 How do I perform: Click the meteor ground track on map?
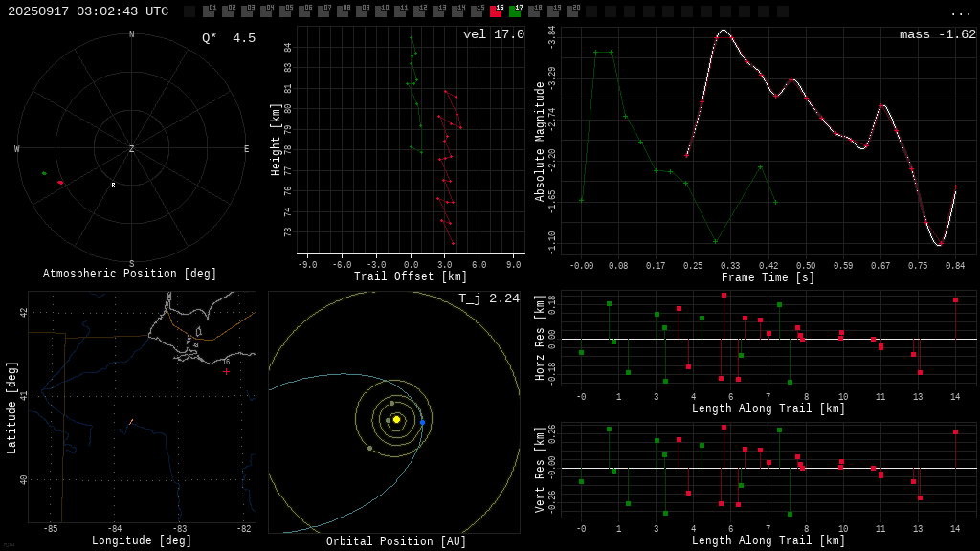tap(130, 422)
